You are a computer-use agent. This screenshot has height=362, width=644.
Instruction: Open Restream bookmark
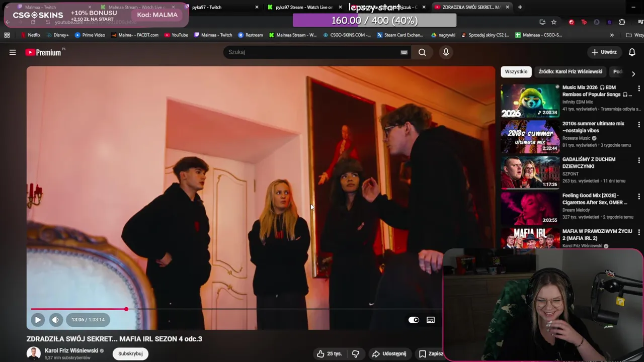251,35
